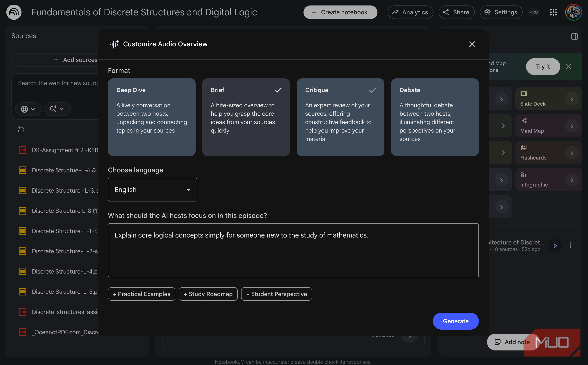Click the Generate button
The height and width of the screenshot is (365, 588).
(x=455, y=321)
